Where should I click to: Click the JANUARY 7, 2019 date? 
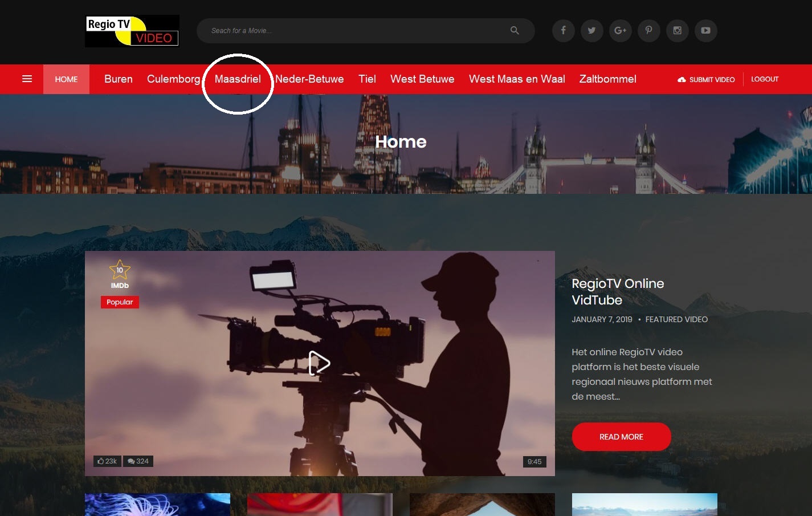coord(602,319)
